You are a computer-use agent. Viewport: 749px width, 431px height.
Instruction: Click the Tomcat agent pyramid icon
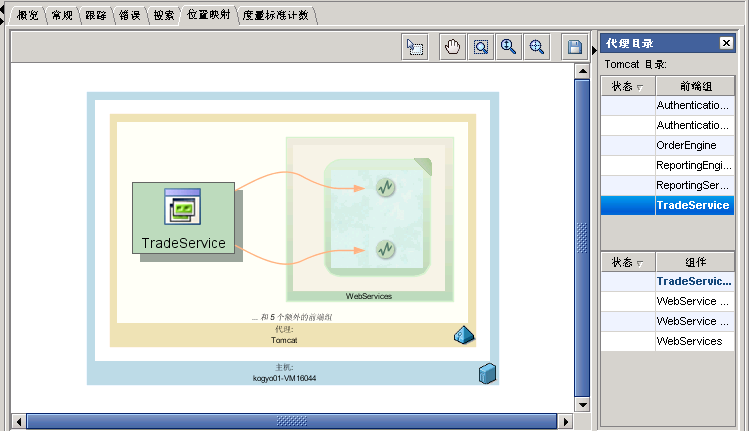pyautogui.click(x=464, y=335)
